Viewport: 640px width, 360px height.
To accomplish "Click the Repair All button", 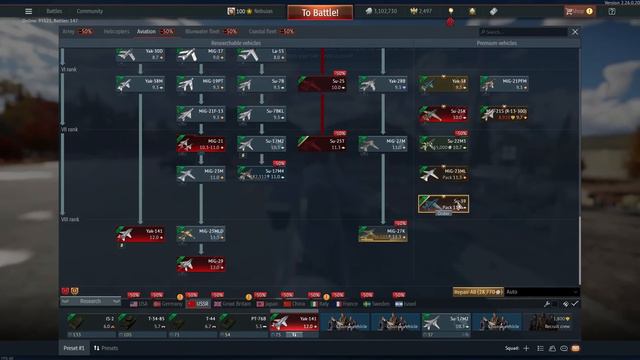I will click(x=478, y=292).
